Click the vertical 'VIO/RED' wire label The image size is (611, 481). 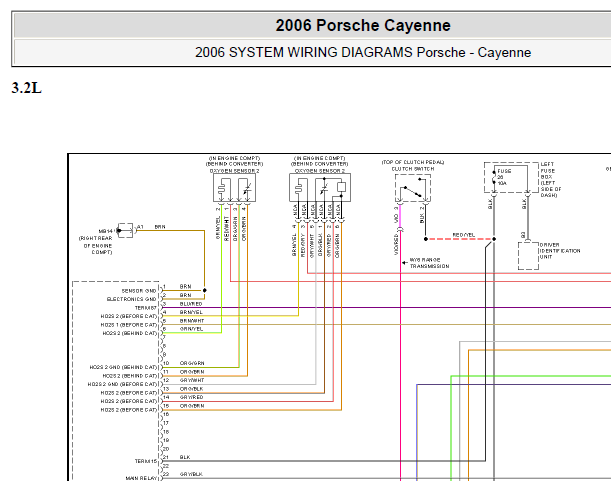(x=396, y=245)
